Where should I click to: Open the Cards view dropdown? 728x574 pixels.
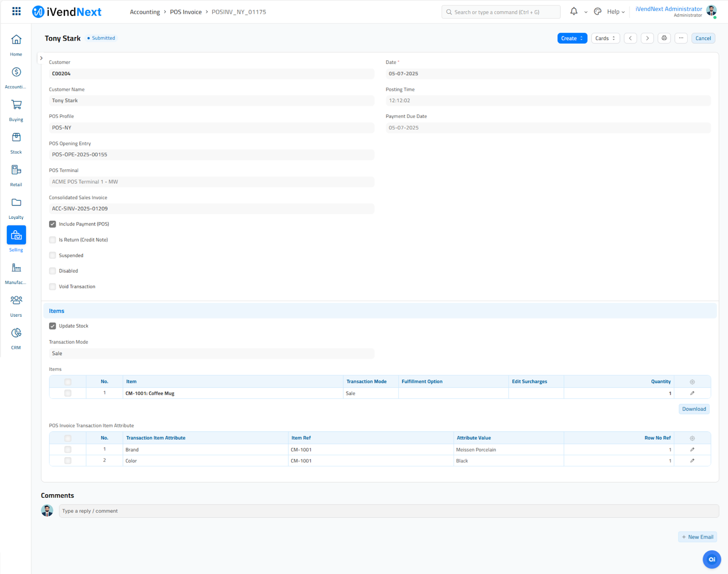(605, 38)
